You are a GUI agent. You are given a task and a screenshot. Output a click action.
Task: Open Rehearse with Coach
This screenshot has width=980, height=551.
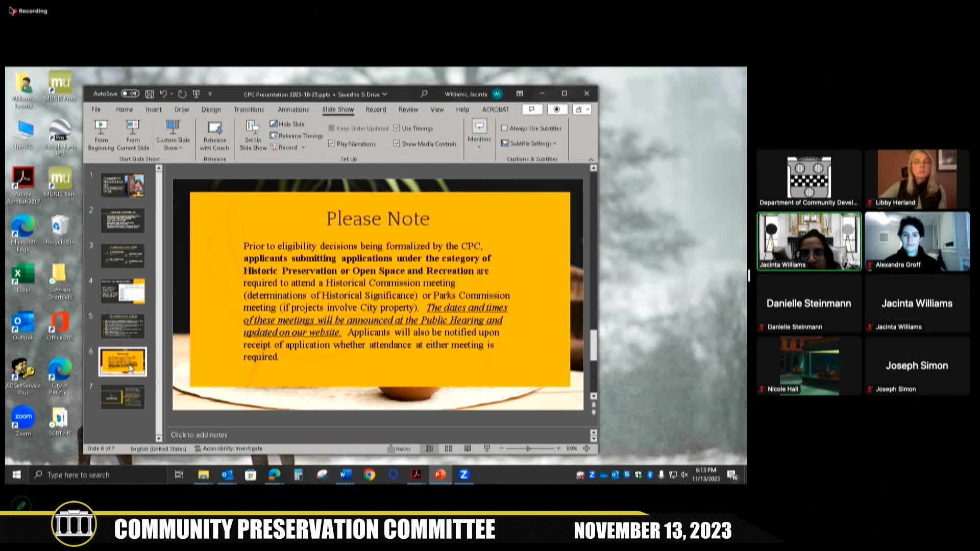coord(214,135)
